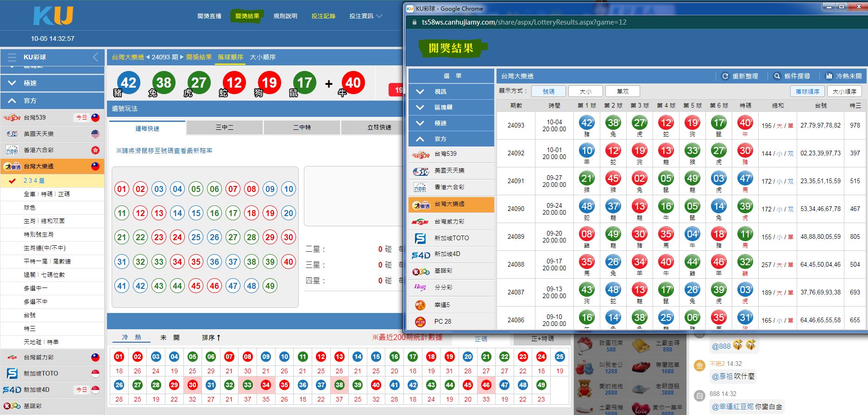Open 台灣539 in popup menu list
Image resolution: width=868 pixels, height=415 pixels.
451,154
